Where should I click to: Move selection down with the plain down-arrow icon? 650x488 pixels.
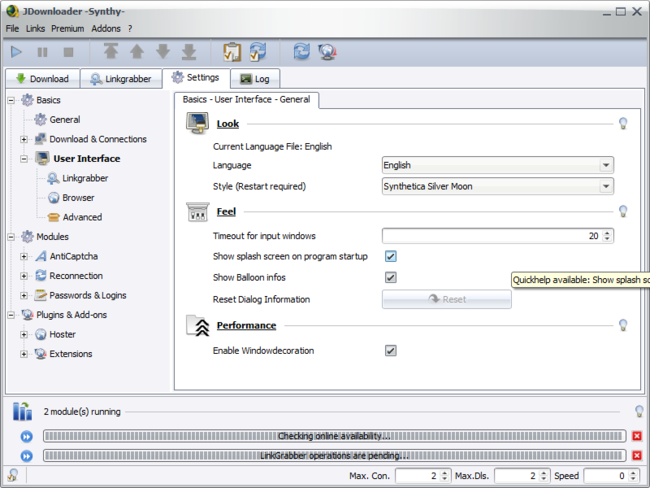[163, 51]
